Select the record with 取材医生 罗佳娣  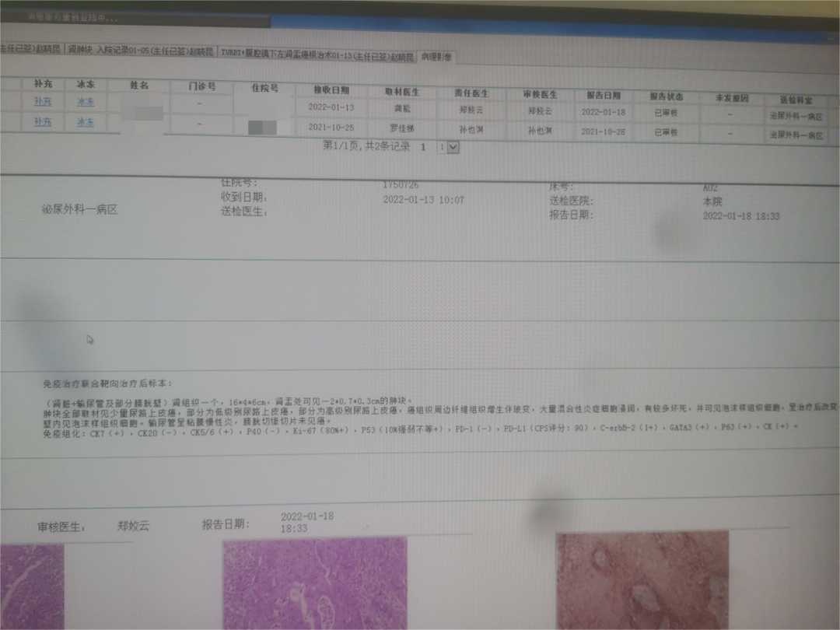click(x=418, y=128)
